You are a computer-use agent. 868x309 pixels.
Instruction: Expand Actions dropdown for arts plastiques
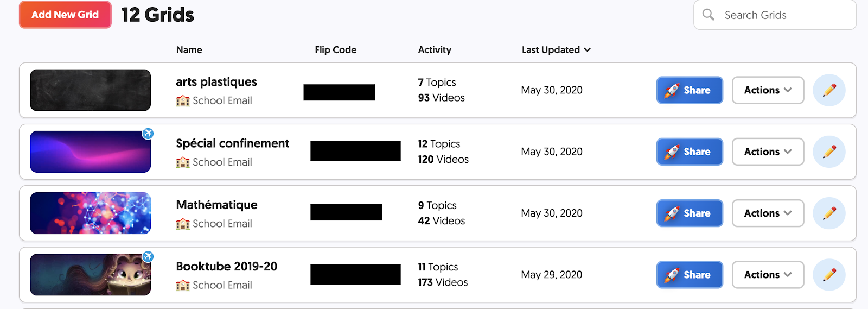click(x=768, y=90)
